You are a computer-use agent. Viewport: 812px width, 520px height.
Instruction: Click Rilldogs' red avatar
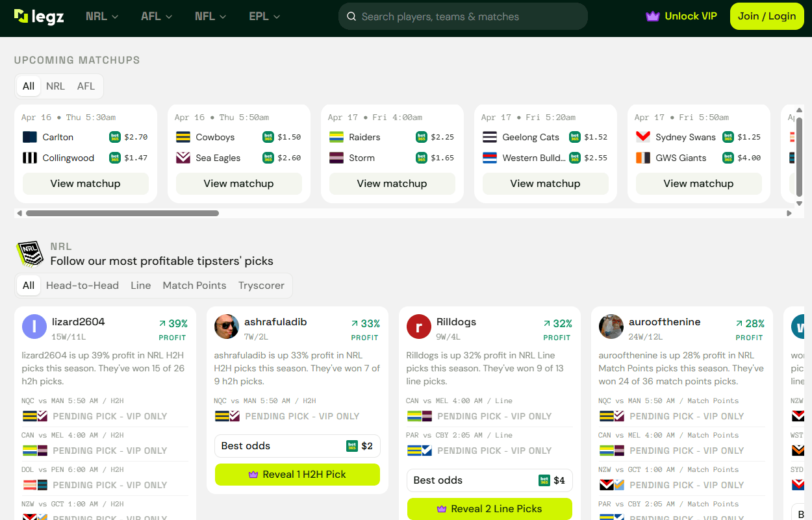tap(419, 327)
